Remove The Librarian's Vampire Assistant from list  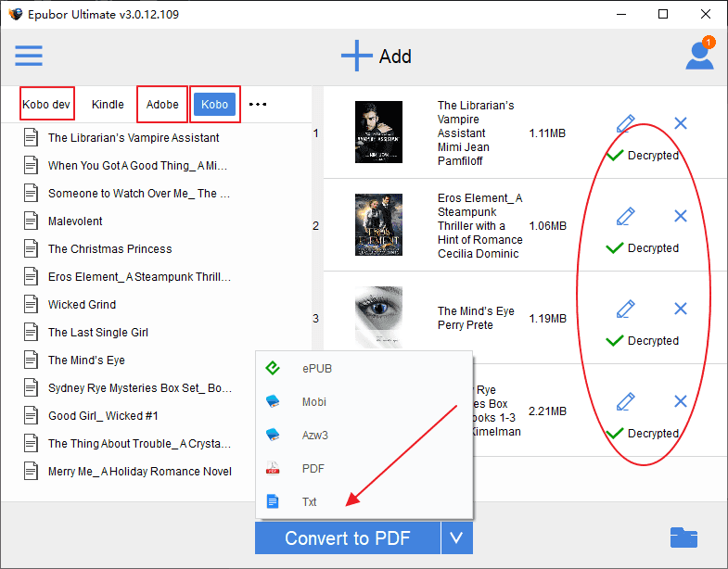coord(681,123)
